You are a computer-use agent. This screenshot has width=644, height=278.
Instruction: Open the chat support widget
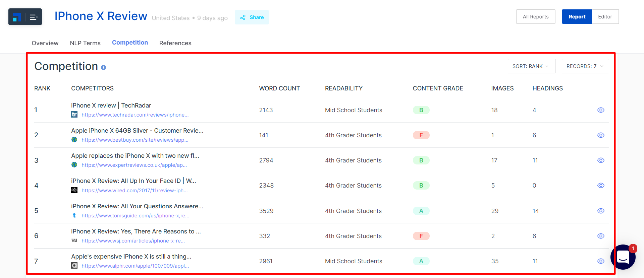(623, 257)
